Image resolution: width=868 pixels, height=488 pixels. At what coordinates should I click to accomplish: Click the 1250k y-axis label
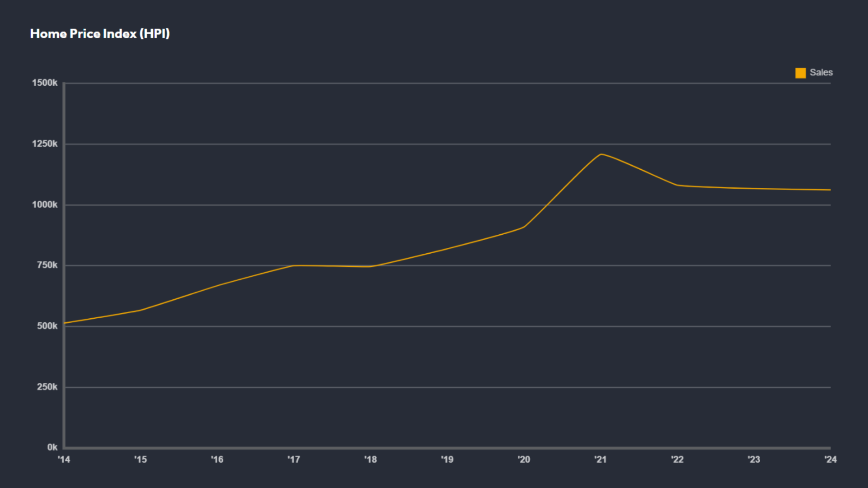tap(45, 144)
